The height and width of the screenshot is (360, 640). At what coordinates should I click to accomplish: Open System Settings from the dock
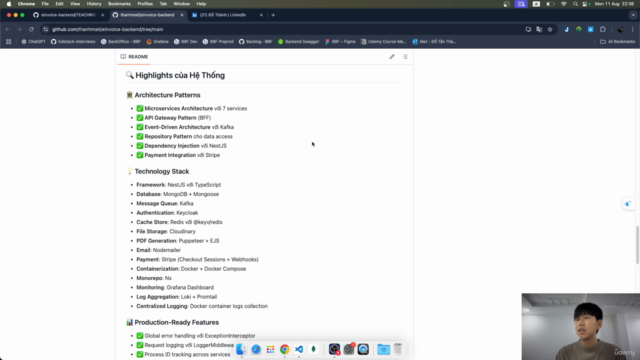coord(349,349)
